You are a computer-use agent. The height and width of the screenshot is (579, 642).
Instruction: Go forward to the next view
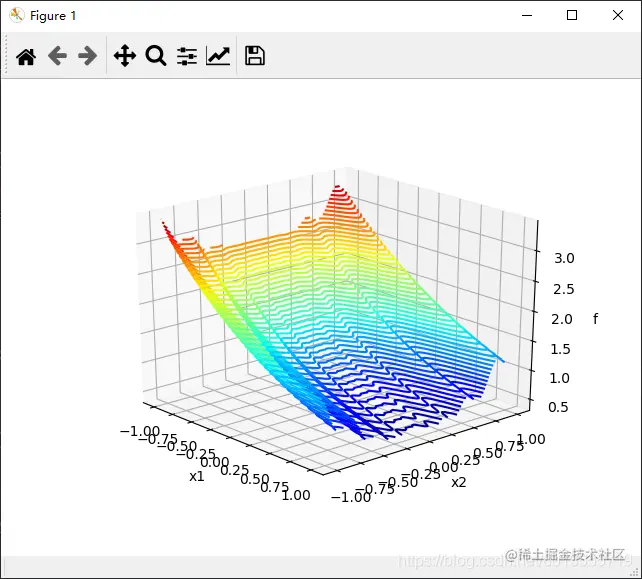point(88,56)
